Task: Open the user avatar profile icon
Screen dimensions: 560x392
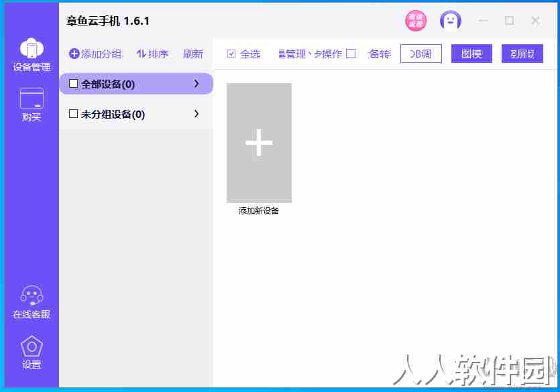Action: [x=451, y=20]
